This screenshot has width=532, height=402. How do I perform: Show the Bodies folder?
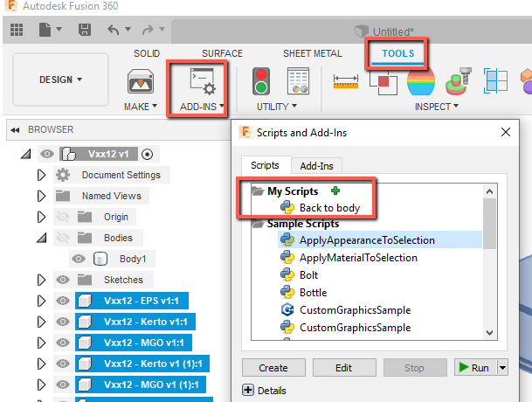pyautogui.click(x=63, y=238)
